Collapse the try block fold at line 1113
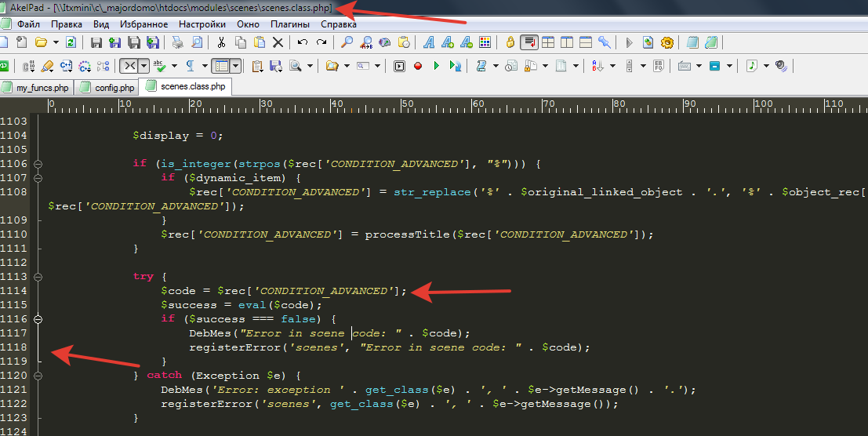Screen dimensions: 868x436 [x=38, y=277]
